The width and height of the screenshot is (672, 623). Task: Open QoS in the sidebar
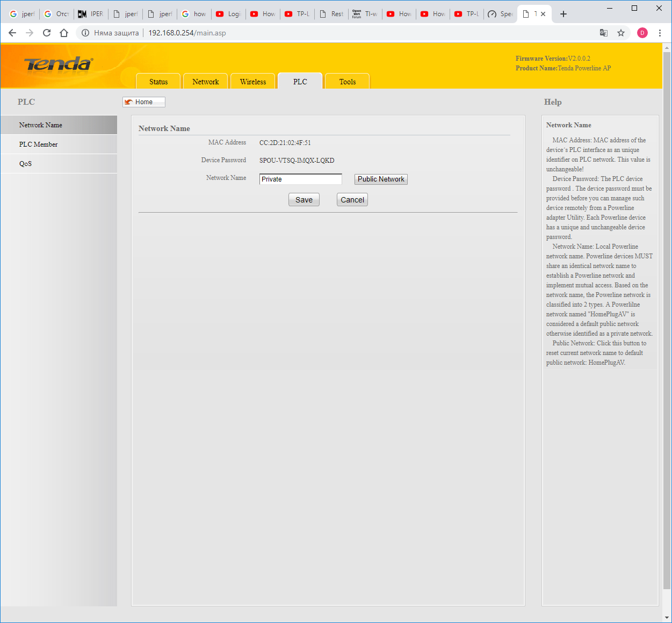pyautogui.click(x=59, y=164)
